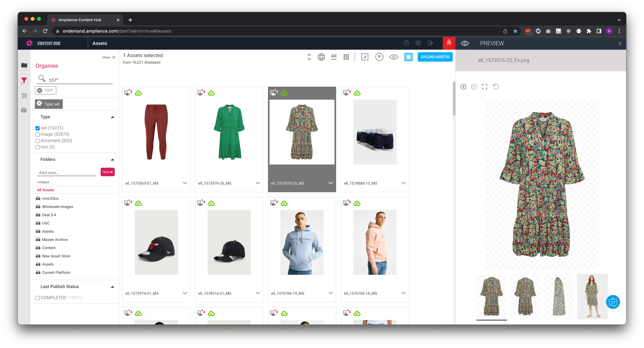The height and width of the screenshot is (348, 644).
Task: Switch to grid view layout
Action: point(346,57)
